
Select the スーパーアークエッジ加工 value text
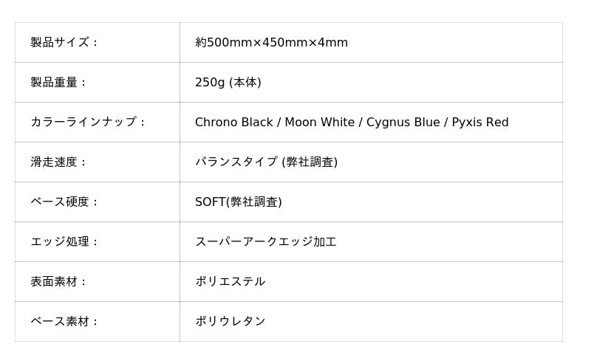click(265, 242)
